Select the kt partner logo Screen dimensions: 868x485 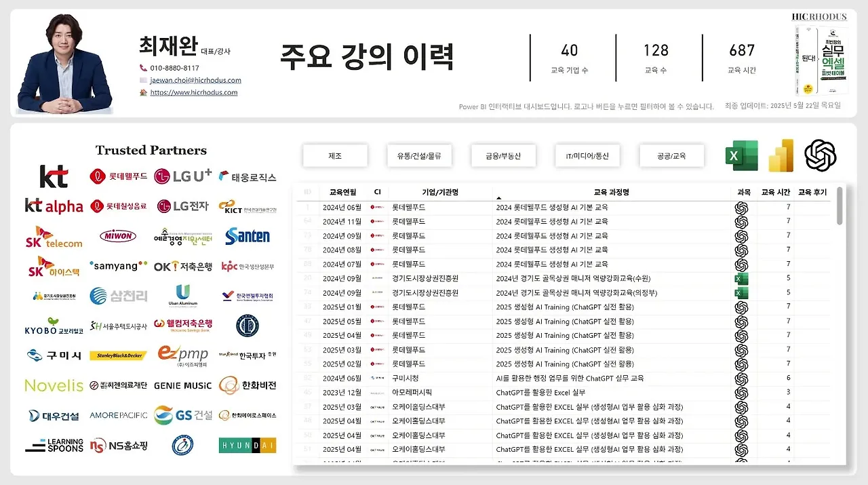pos(54,176)
